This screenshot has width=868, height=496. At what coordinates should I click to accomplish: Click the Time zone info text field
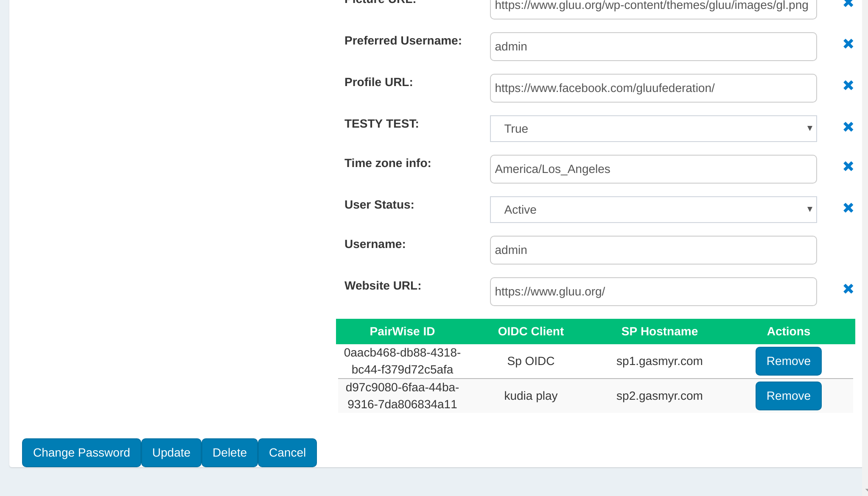(653, 169)
